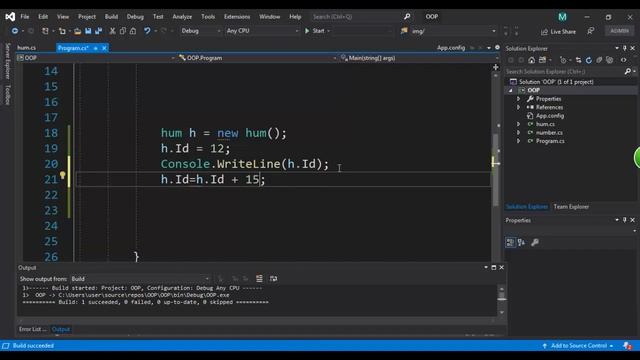640x360 pixels.
Task: Toggle auto-hide pin on Properties panel
Action: click(x=624, y=220)
